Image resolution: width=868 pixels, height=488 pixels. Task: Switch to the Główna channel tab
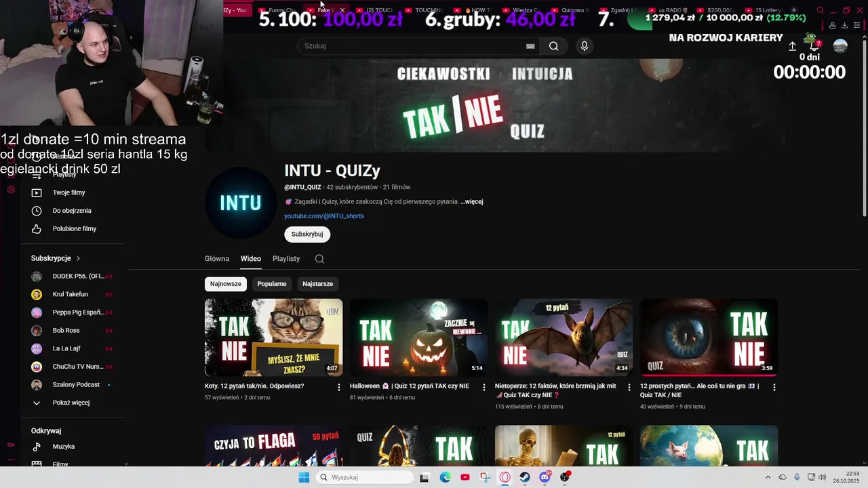coord(217,259)
